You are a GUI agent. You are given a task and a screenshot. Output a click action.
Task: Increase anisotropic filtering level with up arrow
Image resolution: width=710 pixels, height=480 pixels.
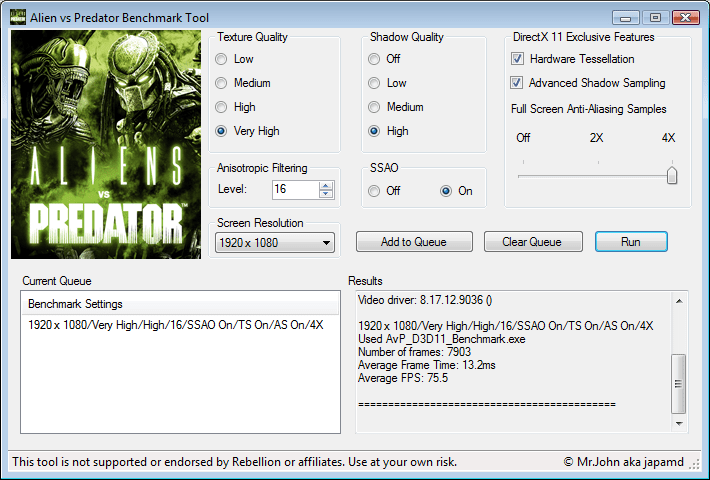pos(326,185)
